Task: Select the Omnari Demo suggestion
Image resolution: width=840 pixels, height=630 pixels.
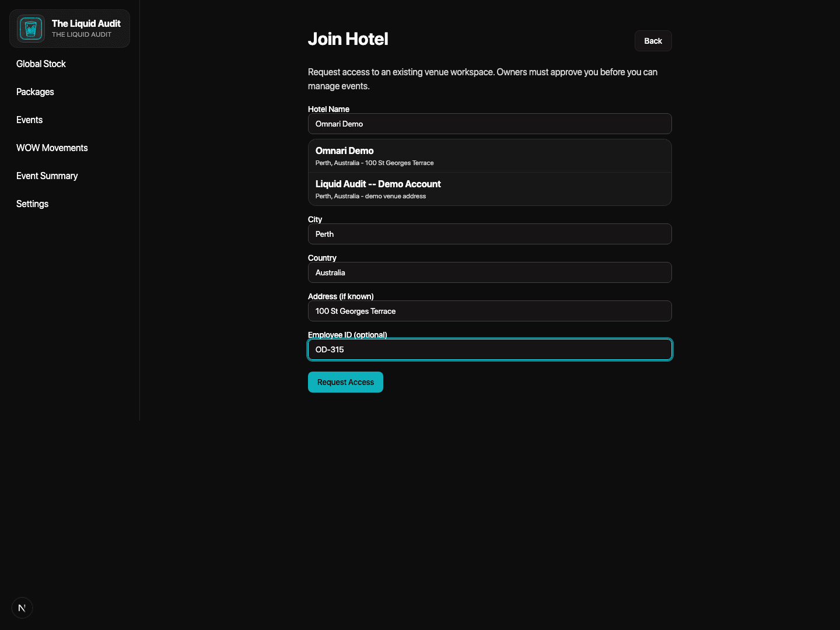Action: pyautogui.click(x=489, y=156)
